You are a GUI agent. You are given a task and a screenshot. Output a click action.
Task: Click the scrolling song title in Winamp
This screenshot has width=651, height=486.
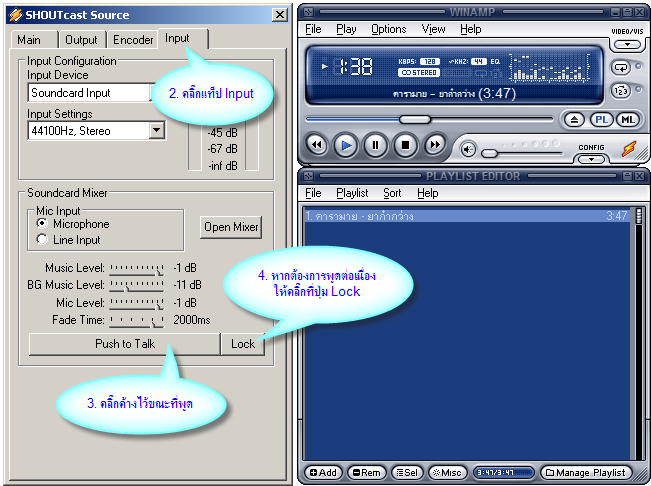(x=454, y=94)
